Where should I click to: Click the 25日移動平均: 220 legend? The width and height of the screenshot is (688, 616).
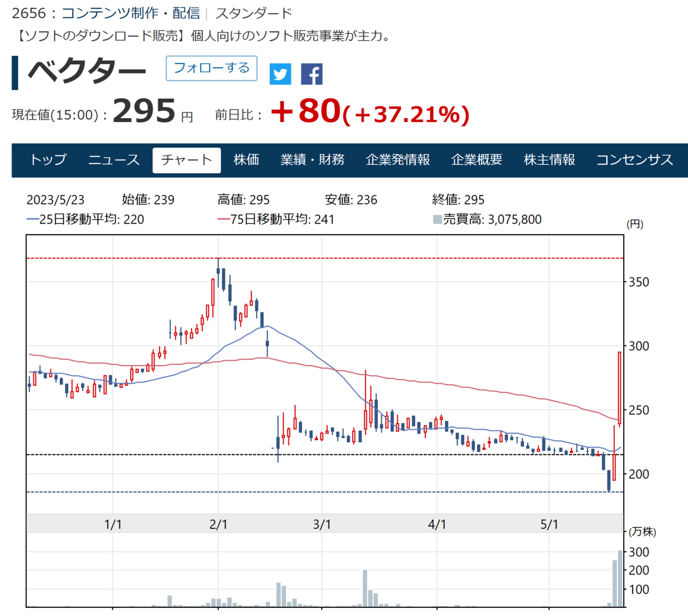(85, 219)
